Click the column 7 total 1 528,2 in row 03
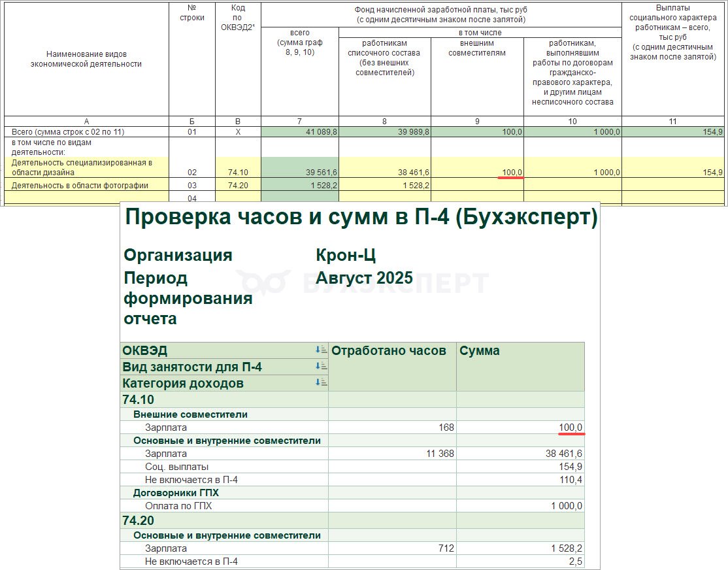The width and height of the screenshot is (728, 570). click(300, 185)
